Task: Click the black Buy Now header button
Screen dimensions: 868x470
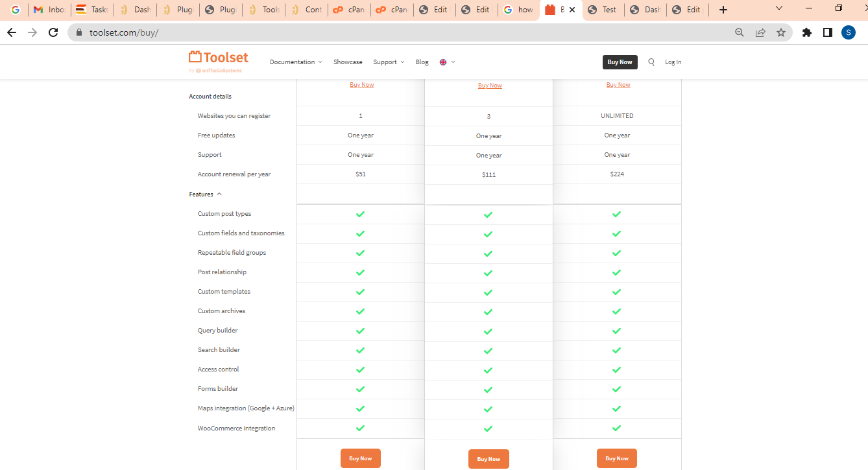Action: point(620,62)
